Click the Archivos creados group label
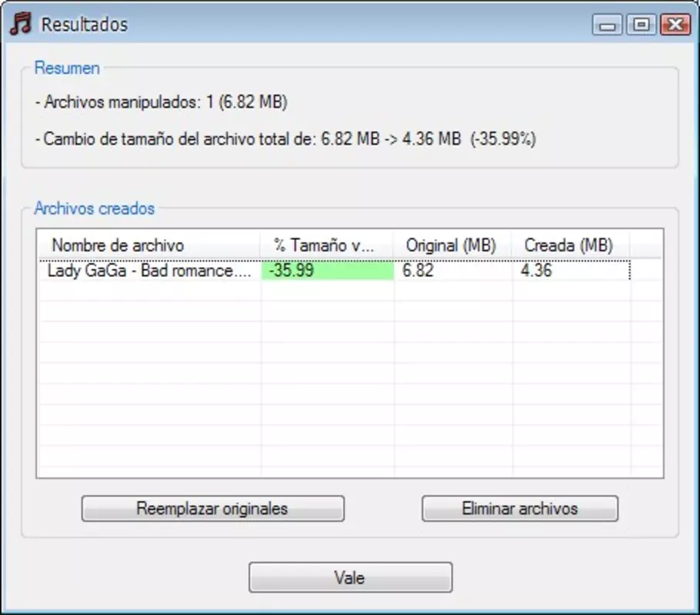Screen dimensions: 700x615 coord(95,208)
